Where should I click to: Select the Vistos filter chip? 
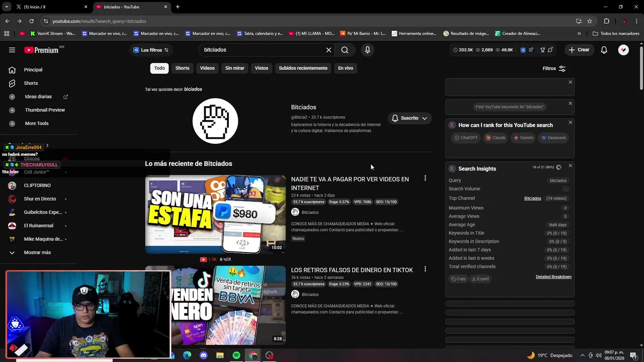click(x=262, y=68)
